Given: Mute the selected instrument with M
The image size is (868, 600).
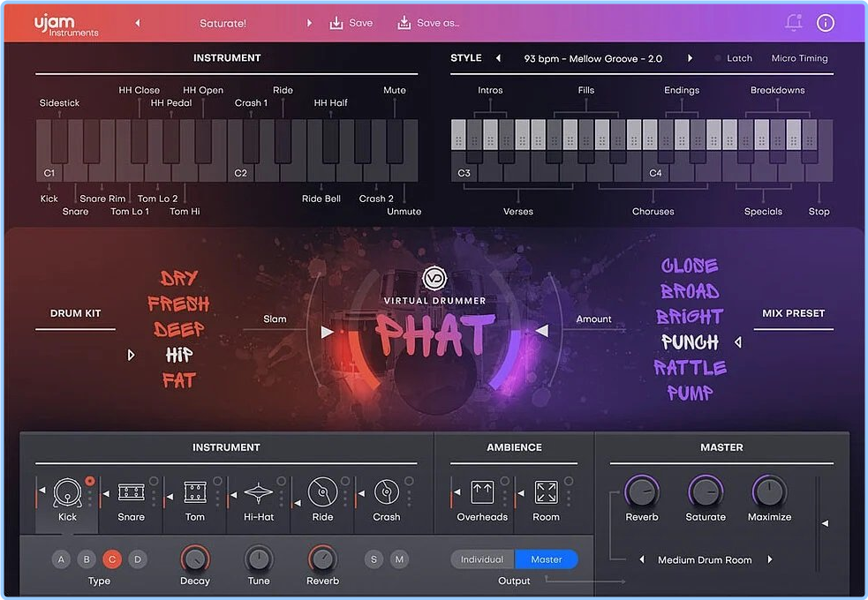Looking at the screenshot, I should 399,559.
